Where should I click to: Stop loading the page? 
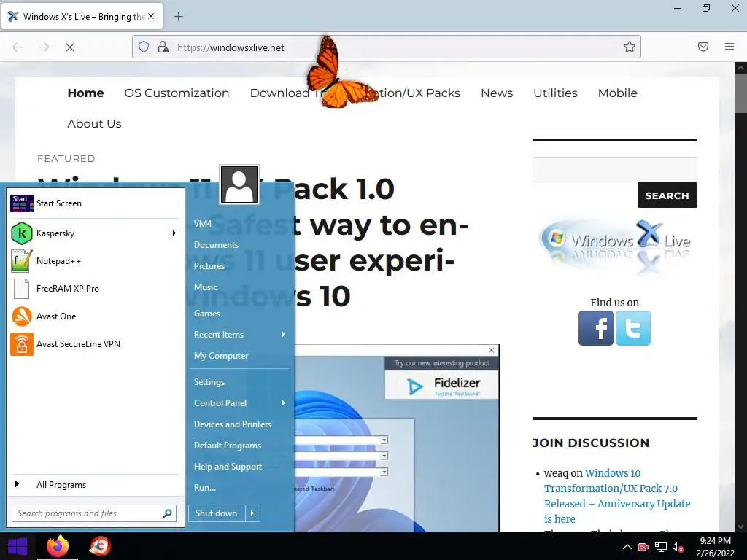click(x=70, y=47)
